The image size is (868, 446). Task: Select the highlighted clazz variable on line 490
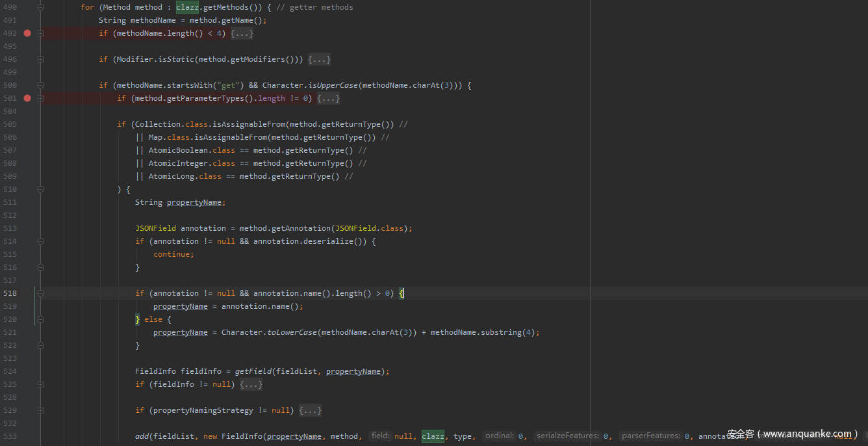click(188, 7)
